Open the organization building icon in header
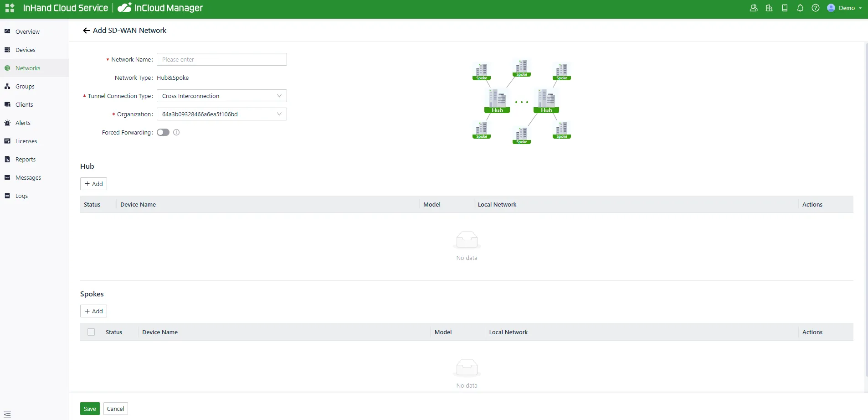Screen dimensions: 868x420 click(769, 8)
